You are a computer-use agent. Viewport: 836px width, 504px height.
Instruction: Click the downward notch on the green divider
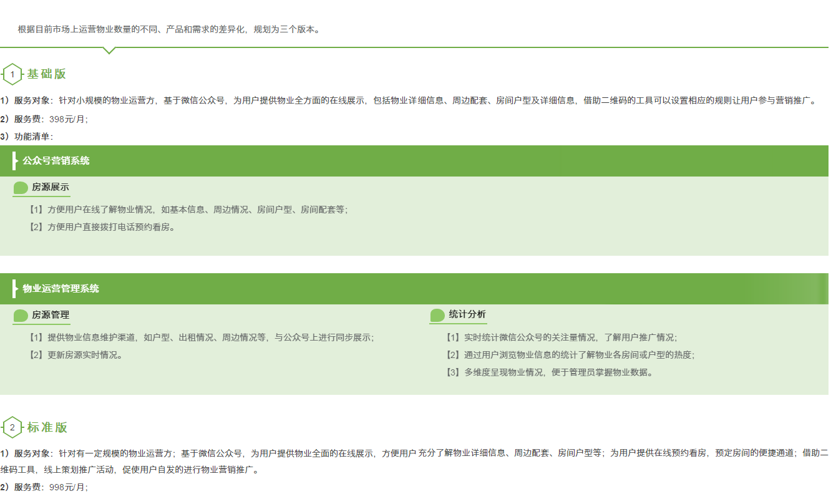pos(109,51)
